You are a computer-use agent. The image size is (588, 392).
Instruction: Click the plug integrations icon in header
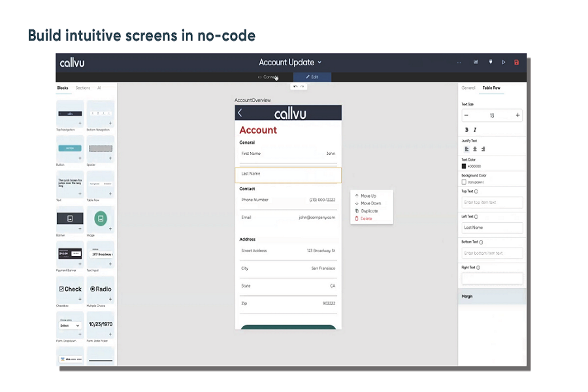click(x=491, y=62)
